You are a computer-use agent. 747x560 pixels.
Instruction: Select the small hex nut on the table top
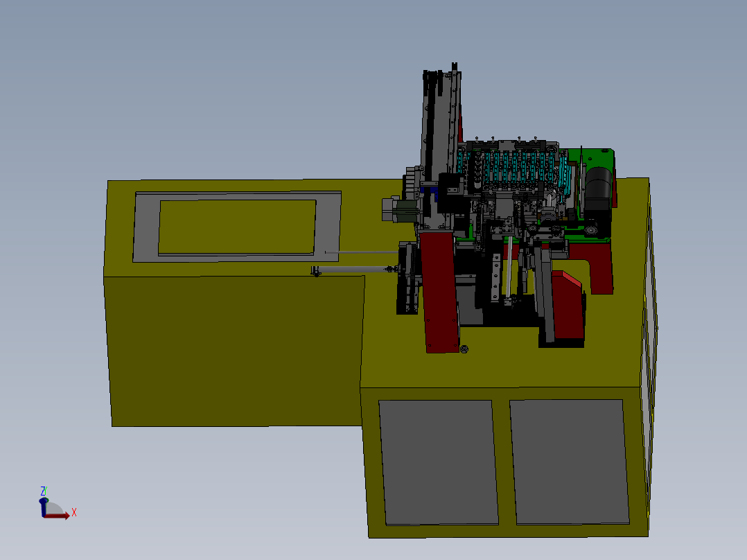(464, 349)
